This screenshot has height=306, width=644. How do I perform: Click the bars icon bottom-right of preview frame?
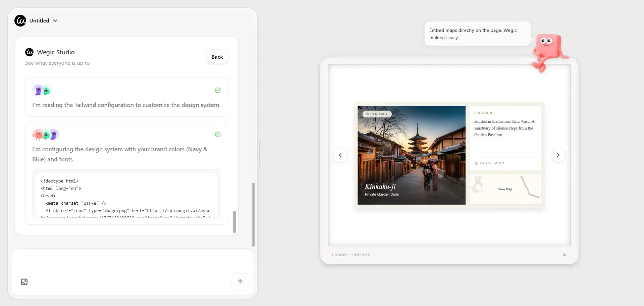(565, 255)
